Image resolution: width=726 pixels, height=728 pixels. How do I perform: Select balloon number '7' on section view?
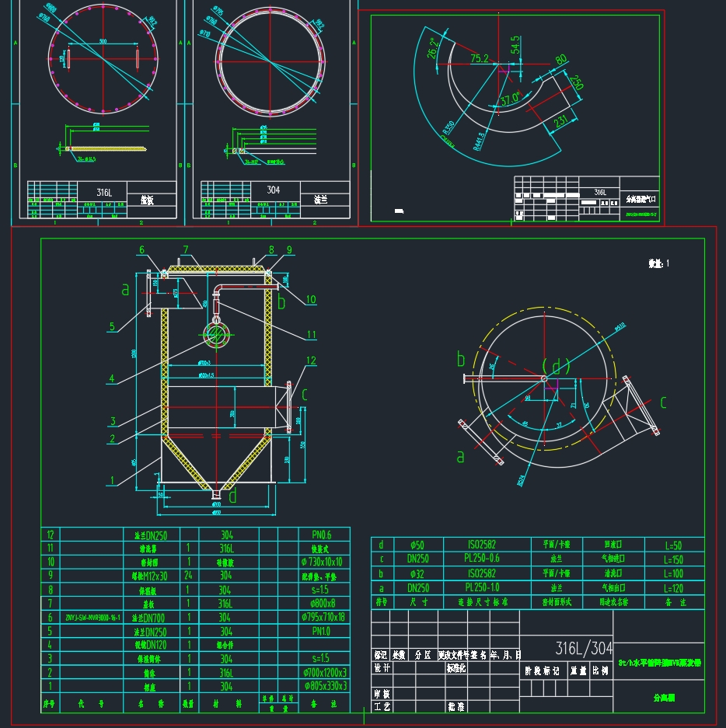point(186,249)
